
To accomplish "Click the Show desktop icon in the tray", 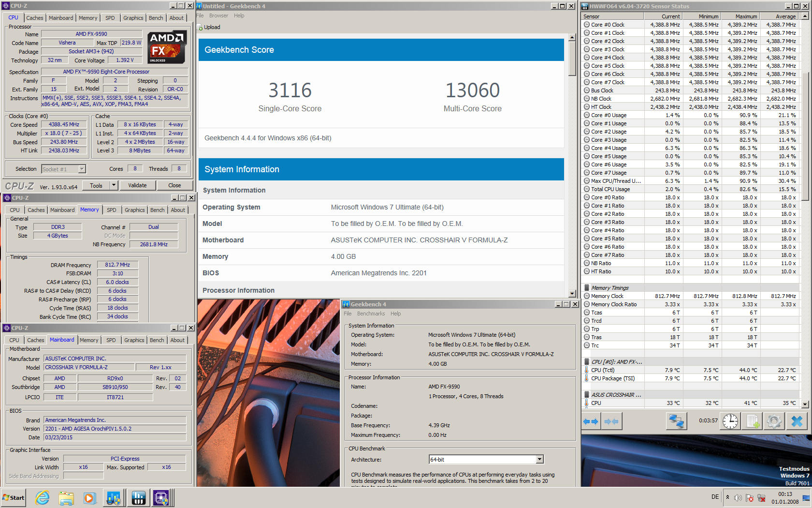I will click(x=806, y=498).
